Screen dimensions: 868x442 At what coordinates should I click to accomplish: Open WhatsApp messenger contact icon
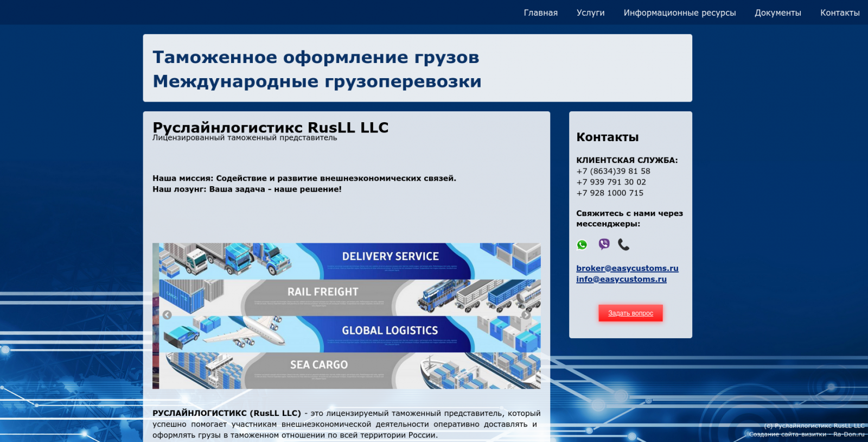(x=582, y=245)
